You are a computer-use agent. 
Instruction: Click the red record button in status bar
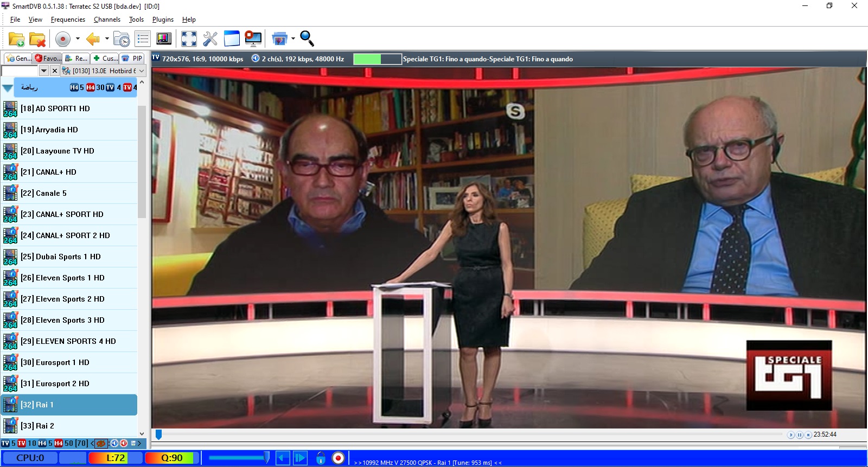[x=338, y=458]
